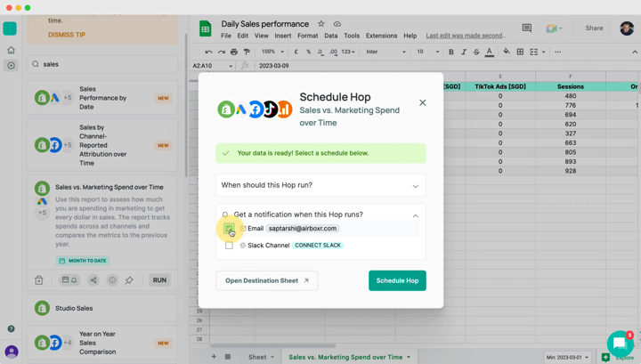
Task: Open the Home icon in left rail
Action: point(11,50)
